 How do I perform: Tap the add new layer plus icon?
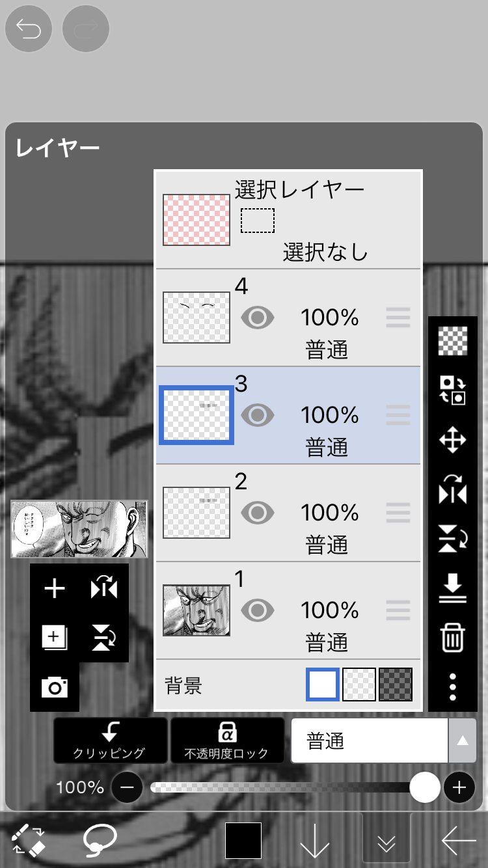pyautogui.click(x=55, y=589)
